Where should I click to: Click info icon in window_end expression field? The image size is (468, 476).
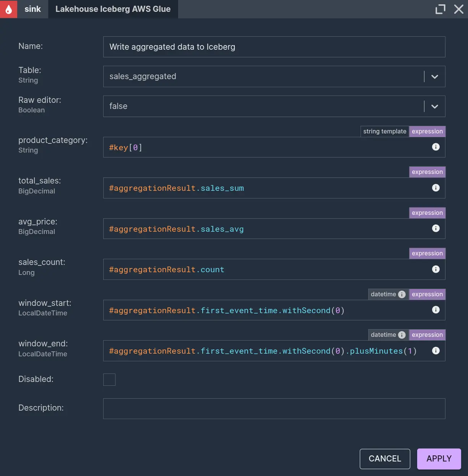pos(436,351)
